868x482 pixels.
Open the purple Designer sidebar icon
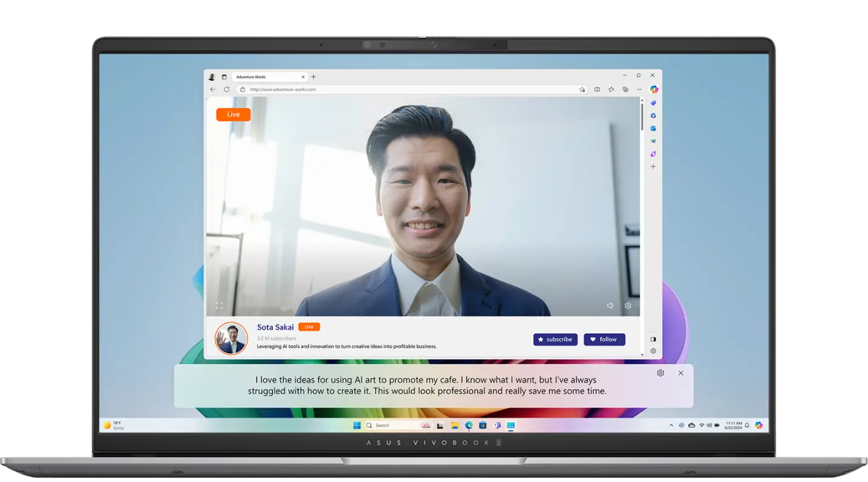pos(653,154)
